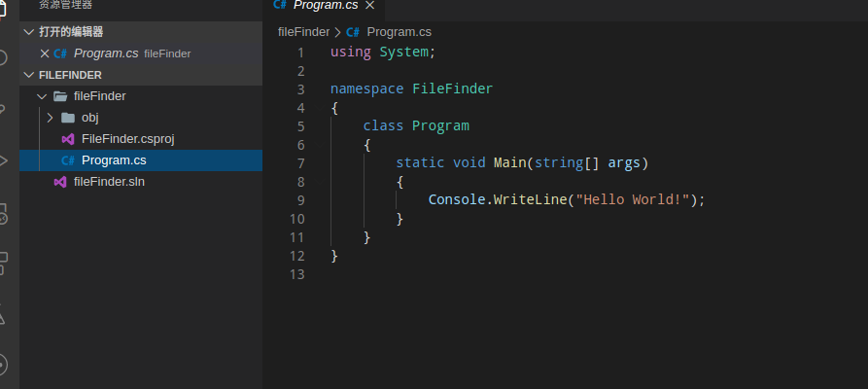Select fileFinder in the breadcrumb path
Screen dimensions: 868x389
click(x=303, y=32)
